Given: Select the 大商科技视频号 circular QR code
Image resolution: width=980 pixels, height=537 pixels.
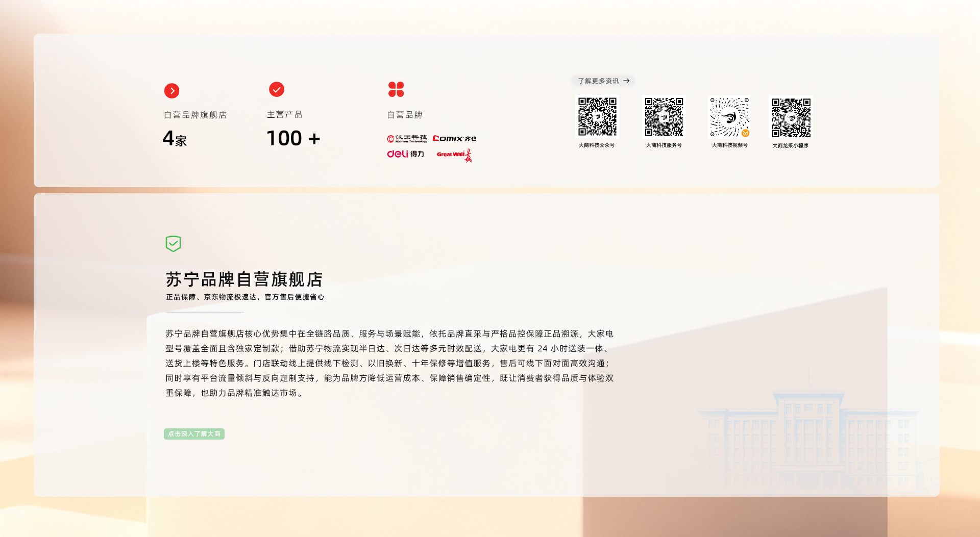Looking at the screenshot, I should pyautogui.click(x=729, y=117).
